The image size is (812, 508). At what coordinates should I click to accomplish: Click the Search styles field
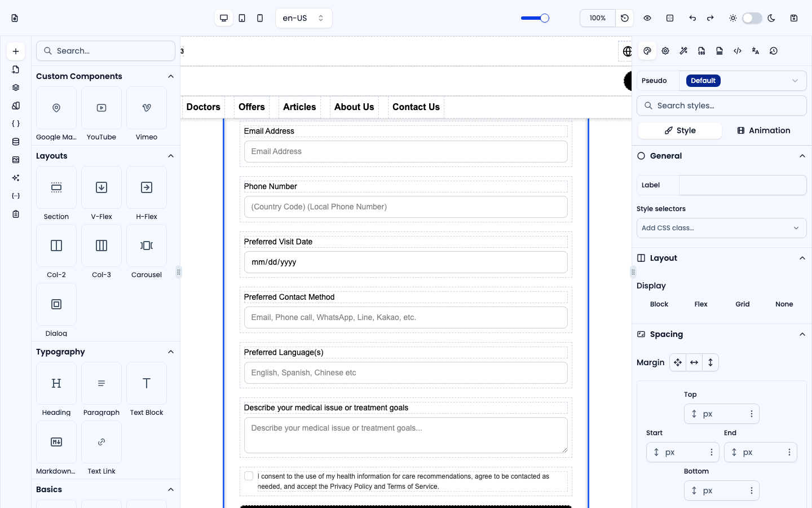point(722,106)
